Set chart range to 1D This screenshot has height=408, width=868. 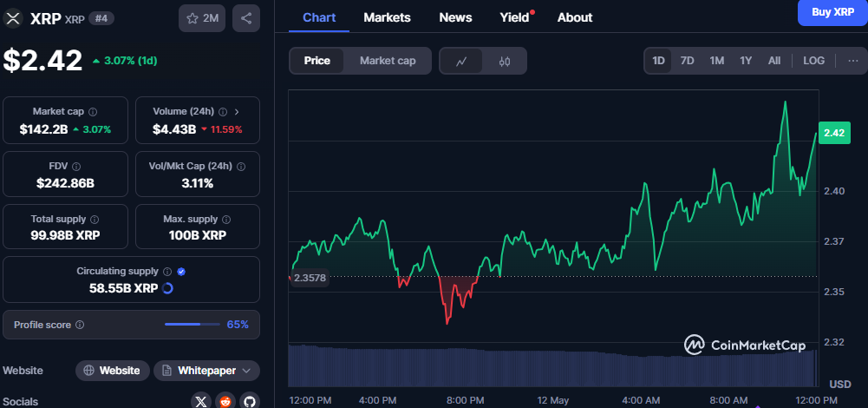(658, 61)
